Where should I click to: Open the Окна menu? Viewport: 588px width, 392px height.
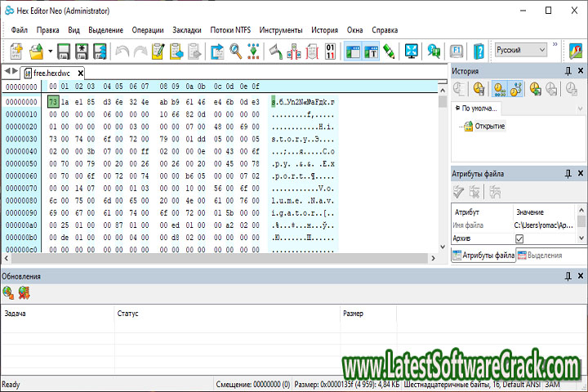pos(354,30)
